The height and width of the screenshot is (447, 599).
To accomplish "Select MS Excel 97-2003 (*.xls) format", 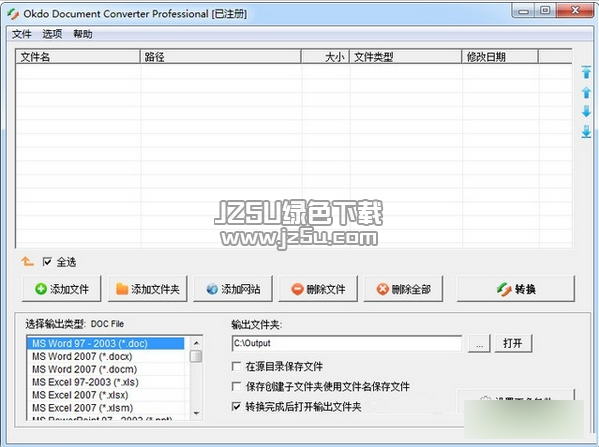I will pyautogui.click(x=106, y=382).
